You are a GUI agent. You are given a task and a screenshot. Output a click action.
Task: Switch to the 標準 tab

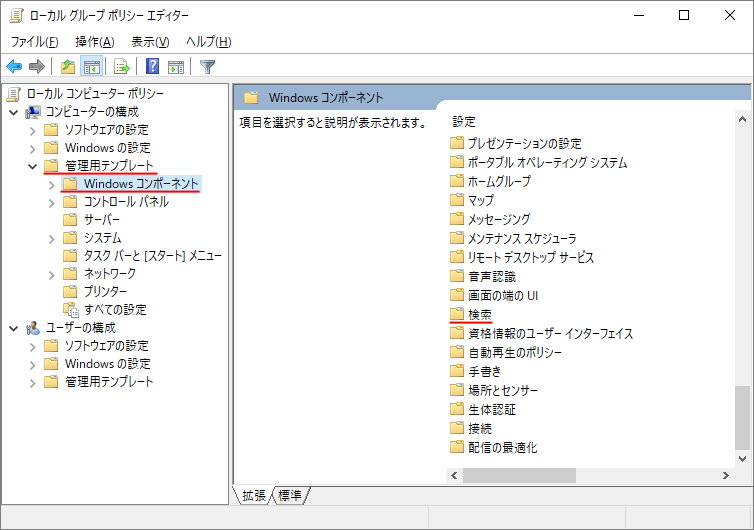coord(290,495)
